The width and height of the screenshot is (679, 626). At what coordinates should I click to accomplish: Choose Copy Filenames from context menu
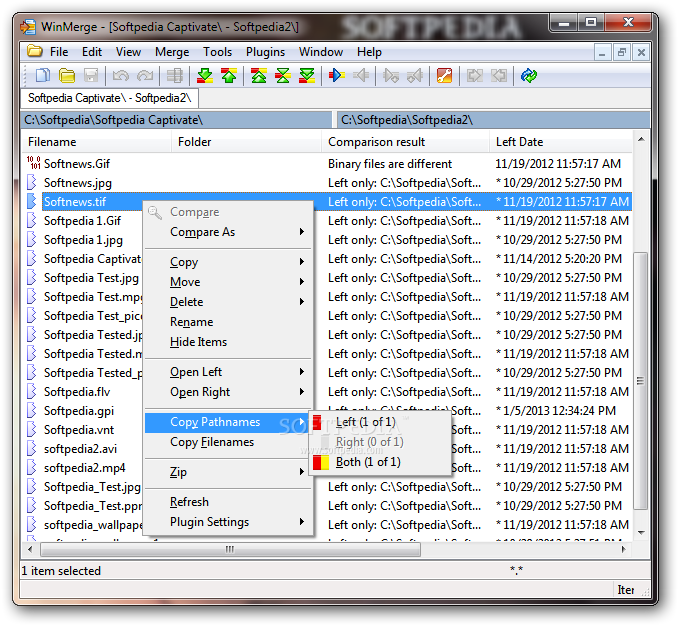[228, 442]
